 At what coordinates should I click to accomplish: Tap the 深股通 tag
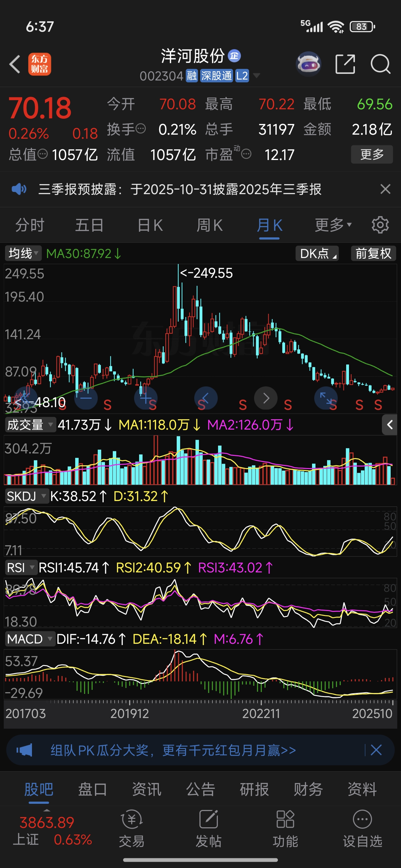pos(216,76)
